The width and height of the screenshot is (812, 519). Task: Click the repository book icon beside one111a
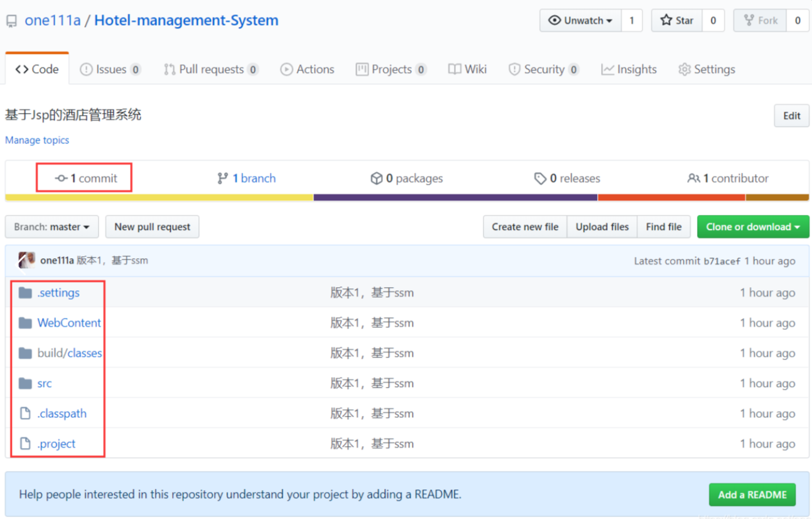[x=11, y=21]
